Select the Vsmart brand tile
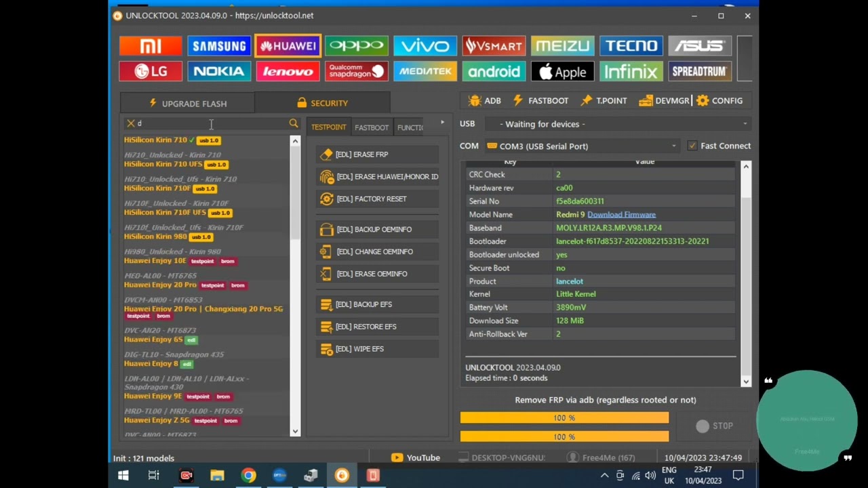This screenshot has width=868, height=488. coord(494,45)
